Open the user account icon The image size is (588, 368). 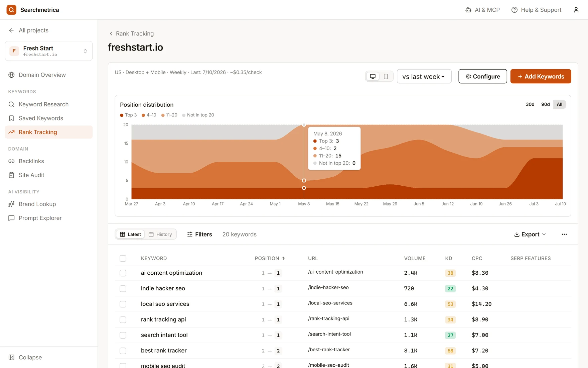(x=576, y=10)
